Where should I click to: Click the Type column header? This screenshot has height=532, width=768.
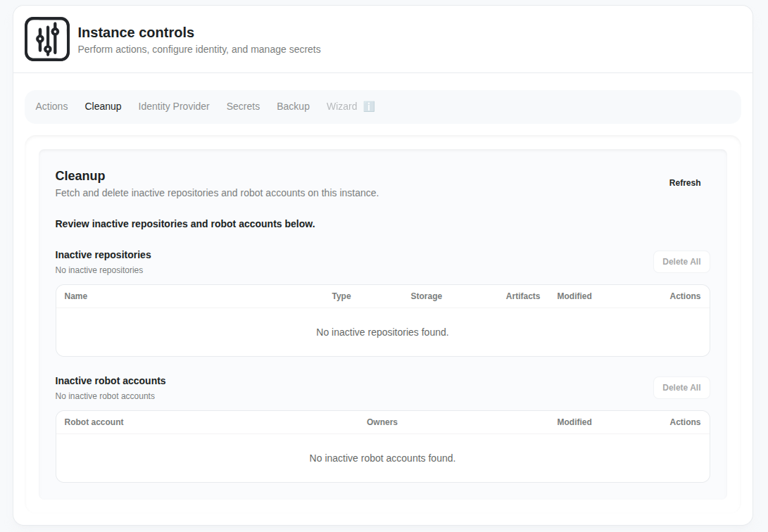341,296
